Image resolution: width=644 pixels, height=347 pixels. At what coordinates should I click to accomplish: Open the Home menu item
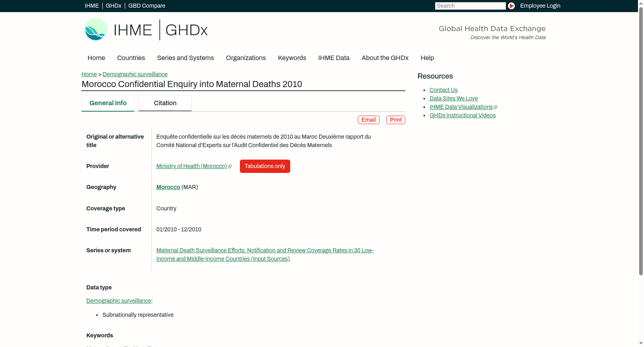tap(96, 58)
